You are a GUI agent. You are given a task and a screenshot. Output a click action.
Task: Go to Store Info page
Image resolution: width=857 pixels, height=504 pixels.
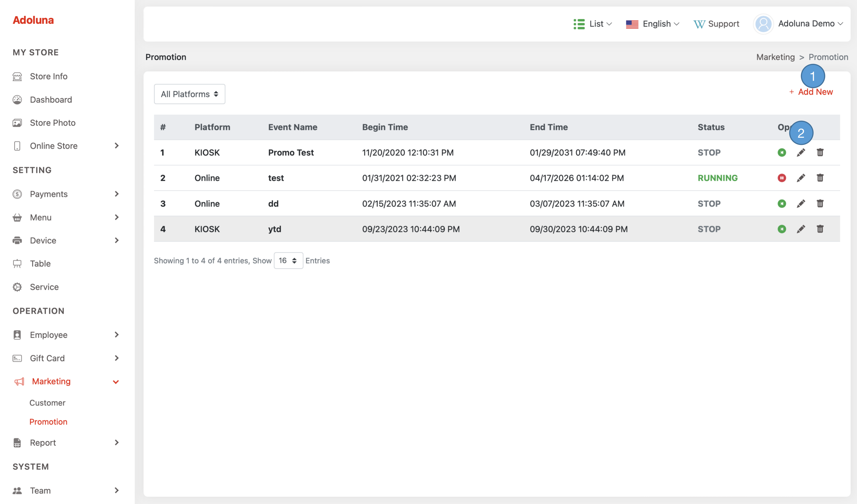coord(49,77)
